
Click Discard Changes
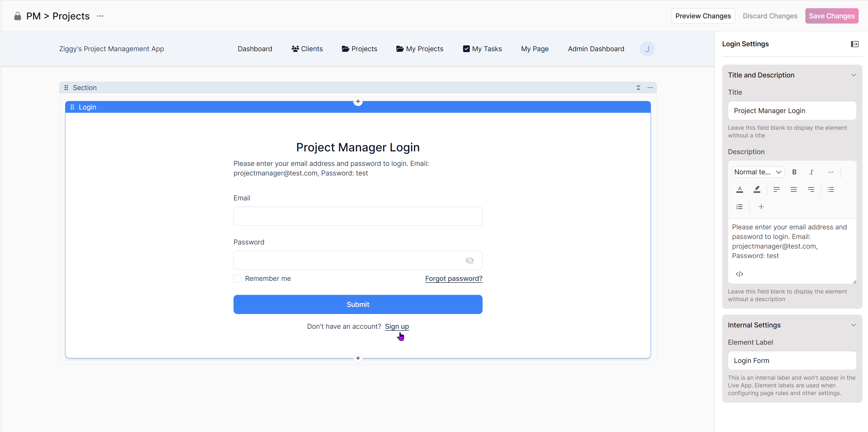coord(770,16)
